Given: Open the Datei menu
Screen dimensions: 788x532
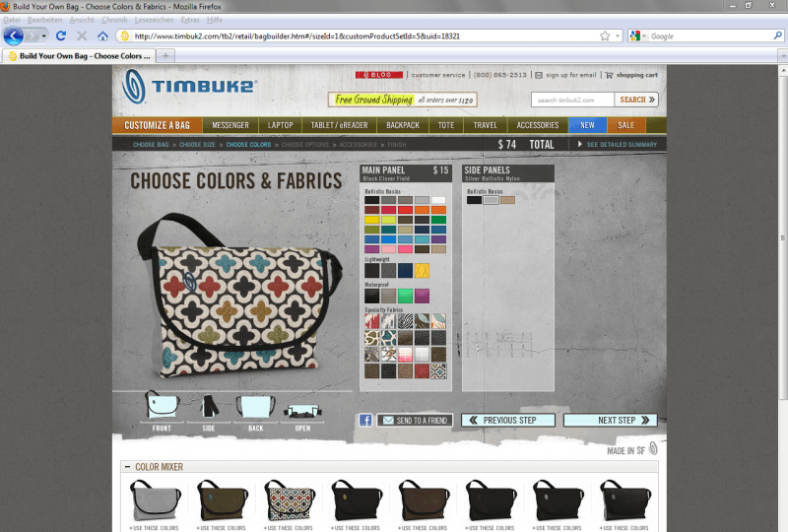Looking at the screenshot, I should pos(12,20).
